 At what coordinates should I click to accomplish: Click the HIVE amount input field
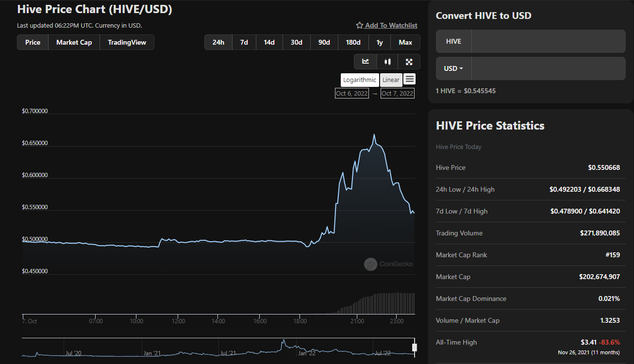[548, 41]
